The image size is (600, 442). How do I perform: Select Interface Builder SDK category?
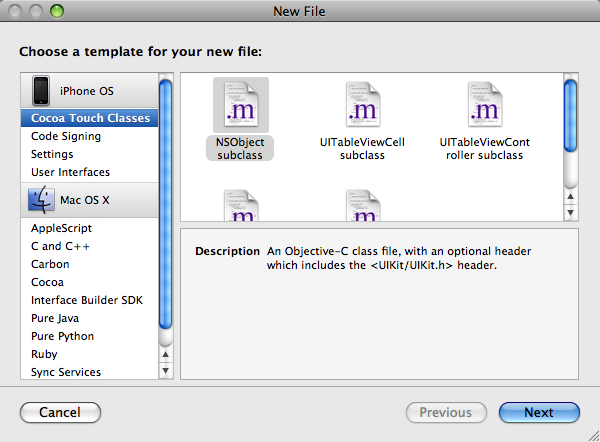point(86,300)
